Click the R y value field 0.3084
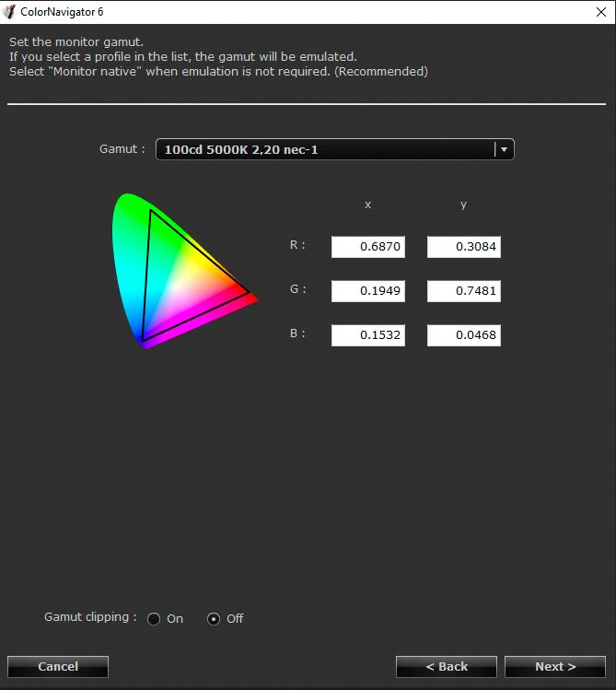Image resolution: width=616 pixels, height=690 pixels. pyautogui.click(x=464, y=247)
